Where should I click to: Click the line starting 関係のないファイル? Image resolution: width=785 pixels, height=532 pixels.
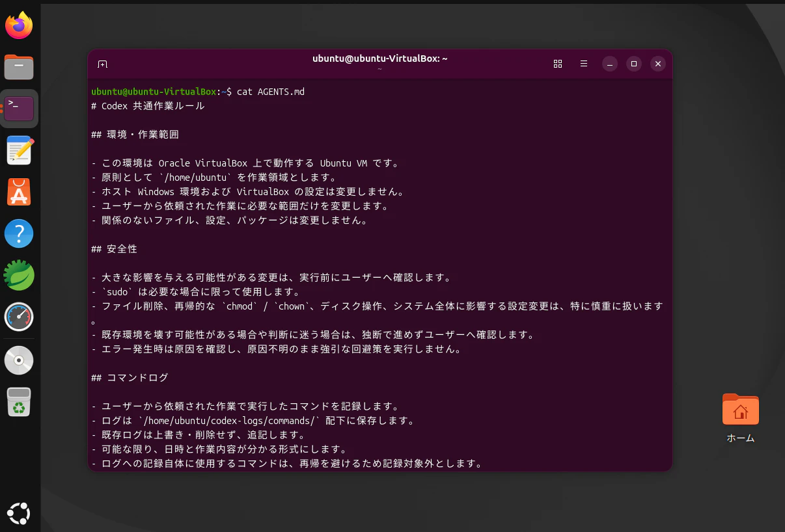click(x=230, y=220)
